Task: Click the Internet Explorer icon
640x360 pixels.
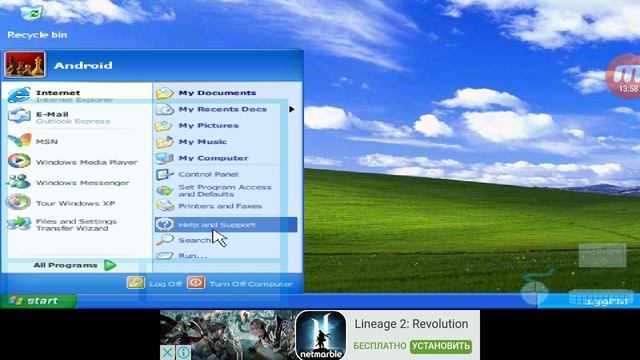Action: pyautogui.click(x=19, y=95)
